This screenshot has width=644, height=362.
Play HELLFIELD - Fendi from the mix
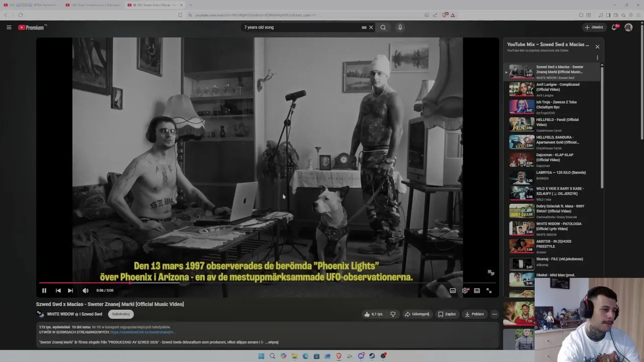click(552, 124)
